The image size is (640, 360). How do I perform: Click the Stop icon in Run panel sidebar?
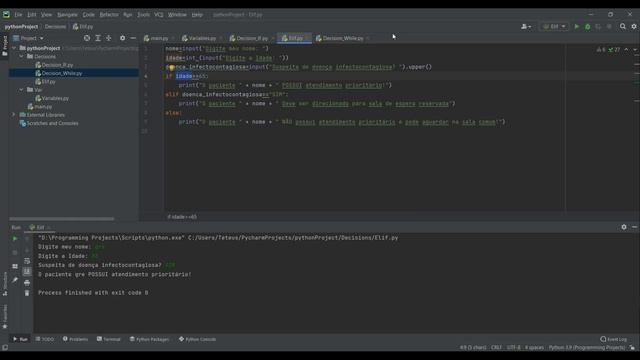click(15, 252)
